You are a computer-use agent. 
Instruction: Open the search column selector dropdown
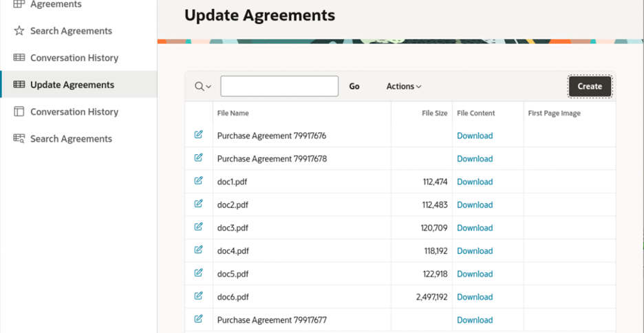[202, 87]
